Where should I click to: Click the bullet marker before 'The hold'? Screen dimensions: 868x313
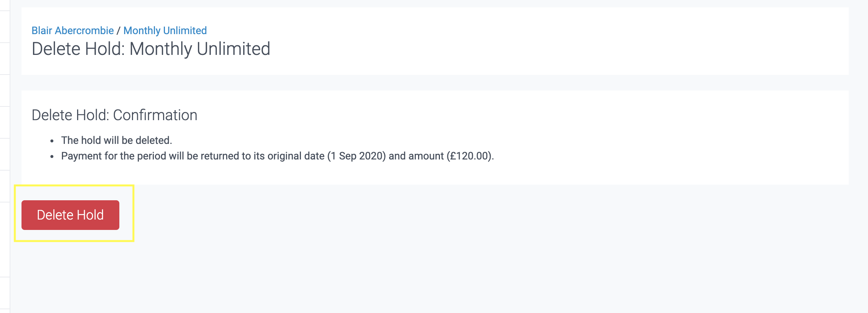pyautogui.click(x=52, y=141)
